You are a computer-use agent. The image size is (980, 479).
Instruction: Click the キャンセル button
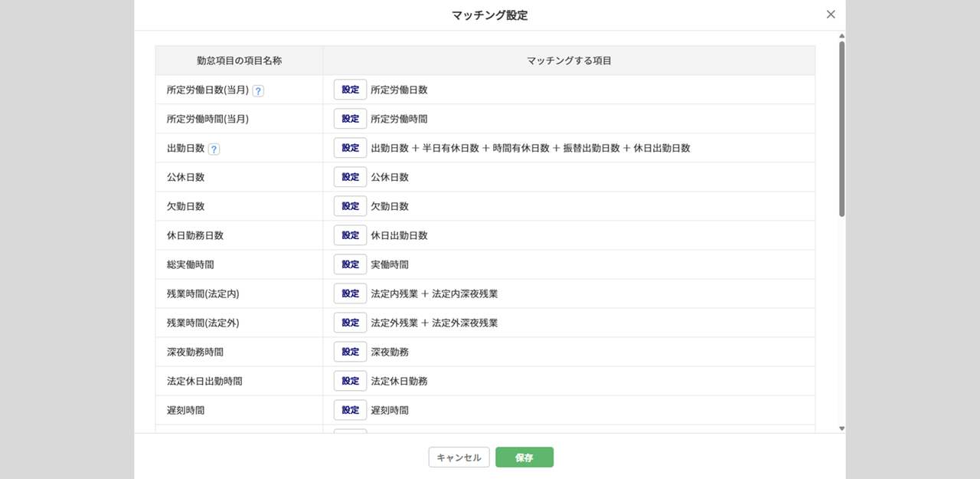(459, 458)
